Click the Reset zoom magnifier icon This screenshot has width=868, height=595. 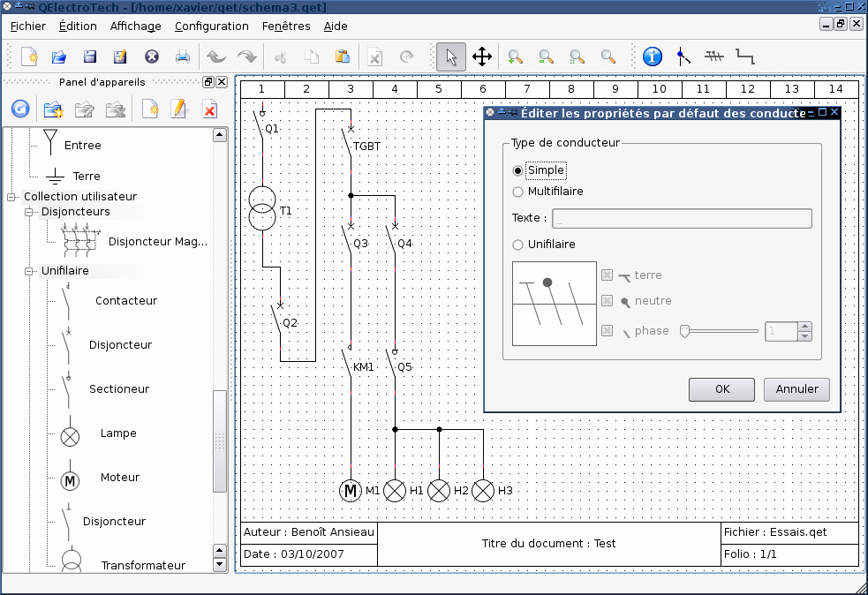coord(608,56)
